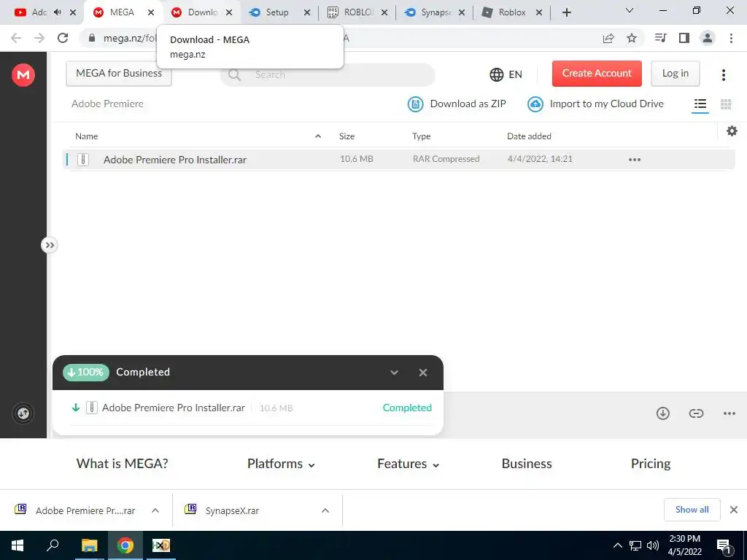Toggle the Chrome side panel
The height and width of the screenshot is (560, 747).
[684, 38]
